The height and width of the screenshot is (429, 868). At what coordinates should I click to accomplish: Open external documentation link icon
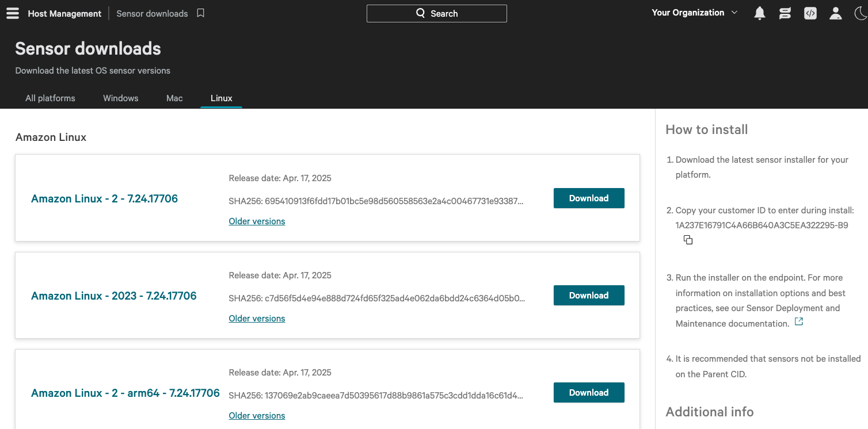[x=798, y=322]
